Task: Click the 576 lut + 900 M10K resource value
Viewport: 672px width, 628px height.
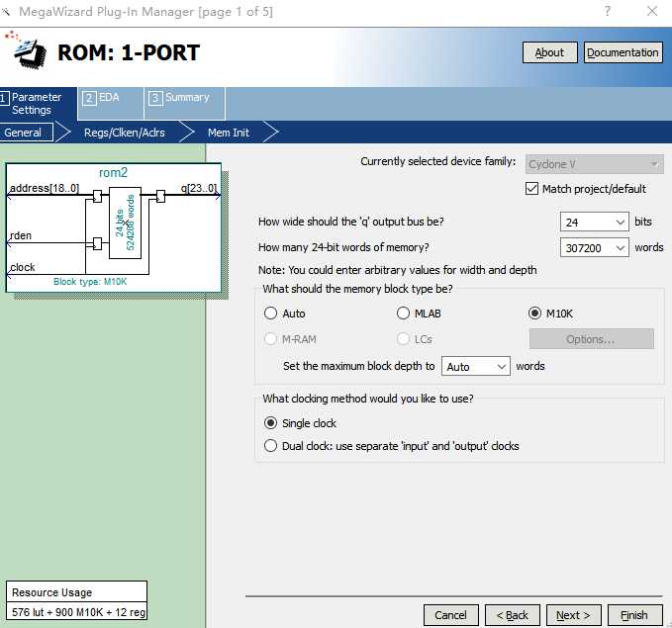Action: click(x=78, y=612)
